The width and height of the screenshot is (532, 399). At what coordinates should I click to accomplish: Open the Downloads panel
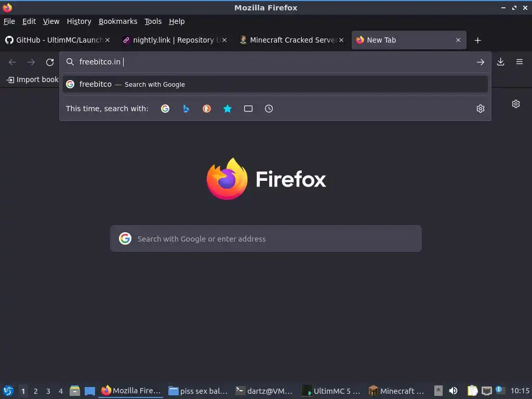500,62
